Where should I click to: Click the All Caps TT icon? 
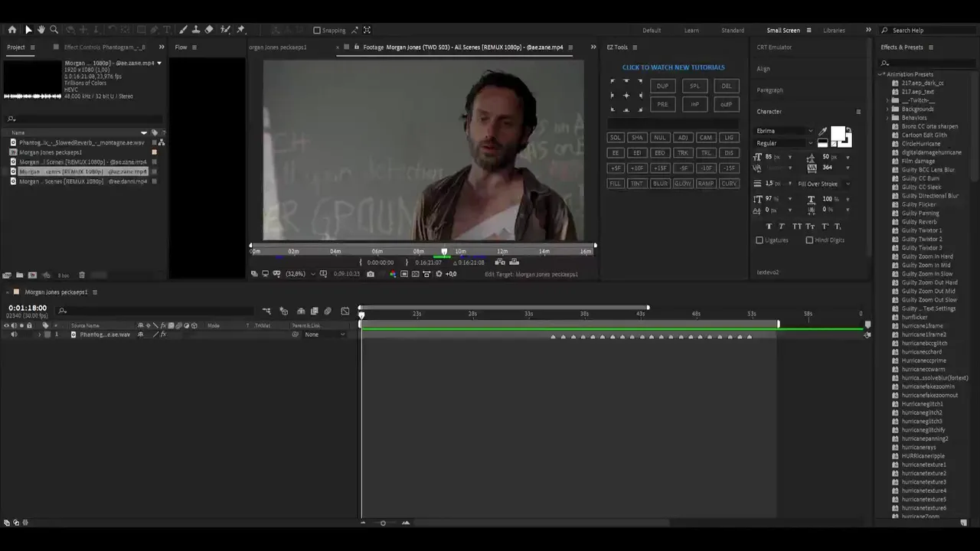tap(797, 227)
